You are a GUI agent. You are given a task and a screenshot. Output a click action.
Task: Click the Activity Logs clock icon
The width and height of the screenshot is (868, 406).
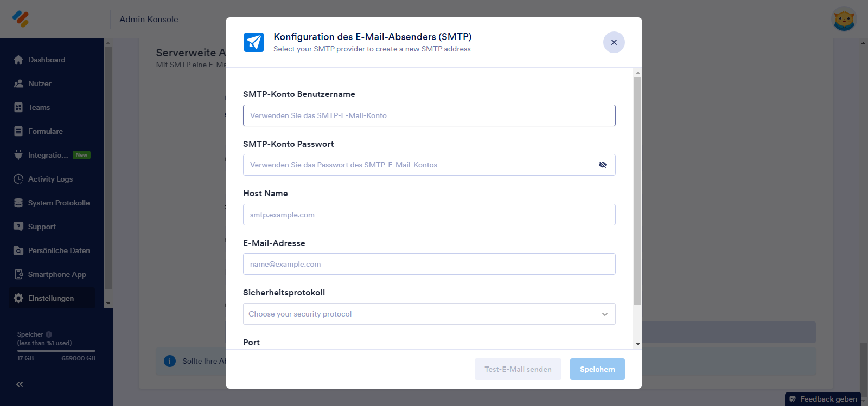[18, 179]
